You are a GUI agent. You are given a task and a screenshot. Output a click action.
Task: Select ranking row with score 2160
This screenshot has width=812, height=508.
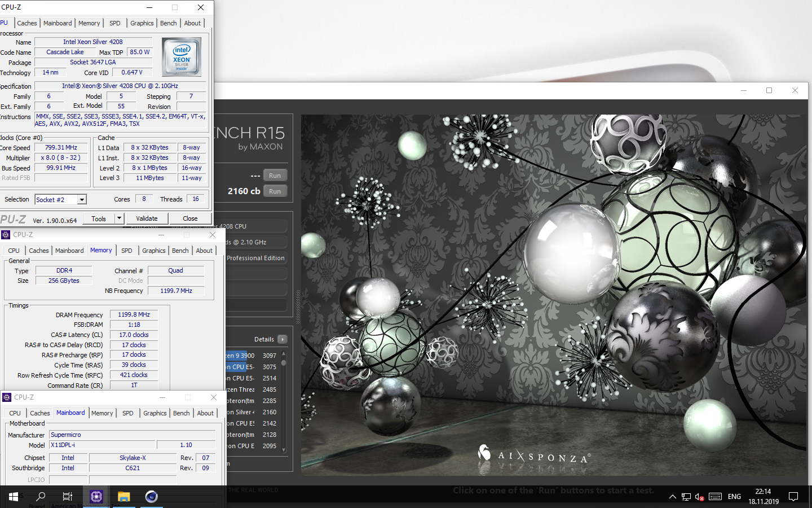click(252, 412)
